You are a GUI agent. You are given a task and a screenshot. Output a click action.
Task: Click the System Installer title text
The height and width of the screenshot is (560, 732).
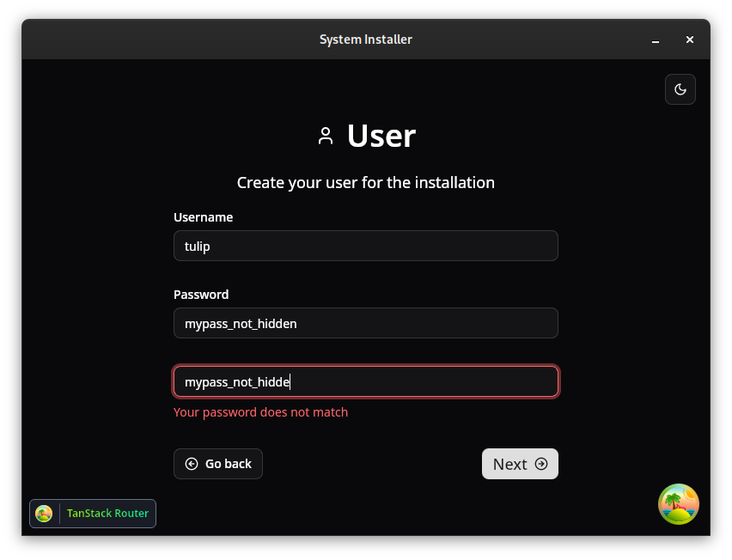pos(365,40)
